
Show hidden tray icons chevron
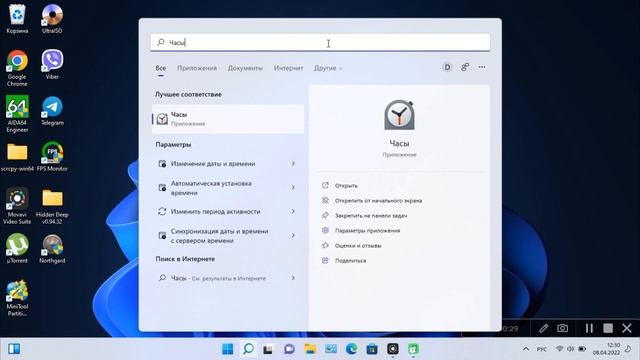[526, 349]
